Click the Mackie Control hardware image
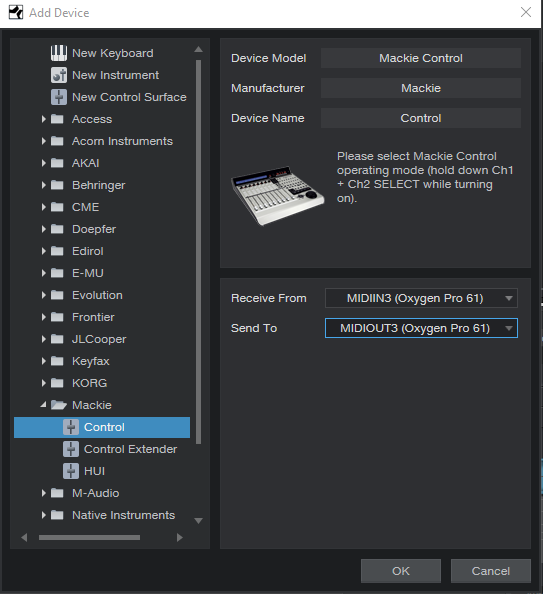 [278, 195]
